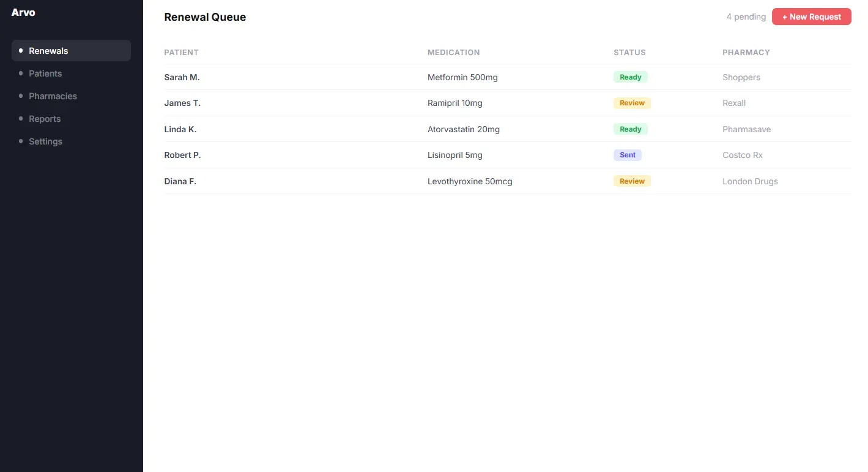Click the Sent status badge for Lisinopril
Screen dimensions: 868x472
coord(628,155)
